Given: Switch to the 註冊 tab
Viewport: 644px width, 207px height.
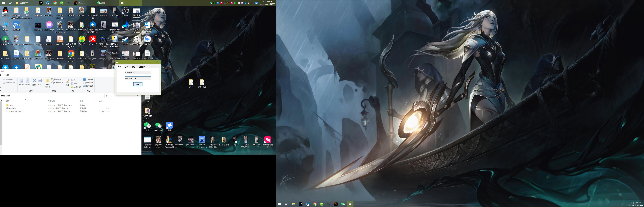Looking at the screenshot, I should coord(126,67).
